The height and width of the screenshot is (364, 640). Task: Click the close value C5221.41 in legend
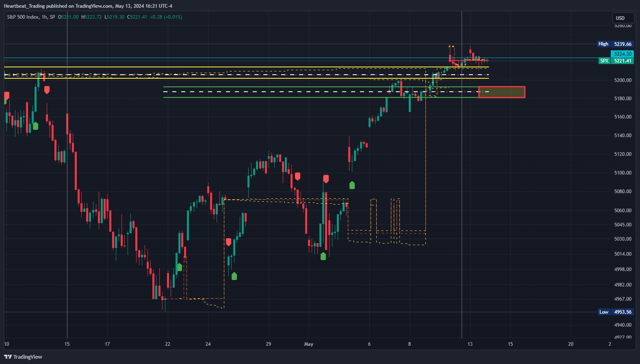click(x=137, y=17)
